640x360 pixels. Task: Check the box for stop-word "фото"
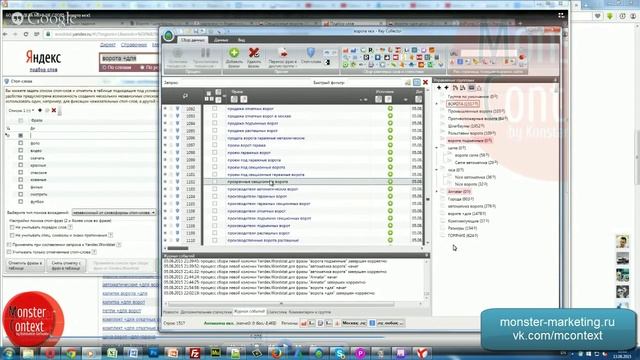point(20,143)
